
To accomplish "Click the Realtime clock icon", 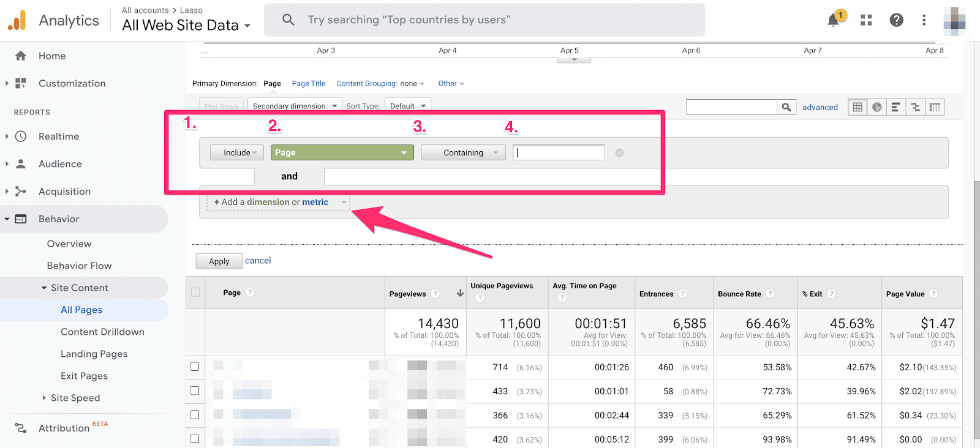I will click(21, 136).
